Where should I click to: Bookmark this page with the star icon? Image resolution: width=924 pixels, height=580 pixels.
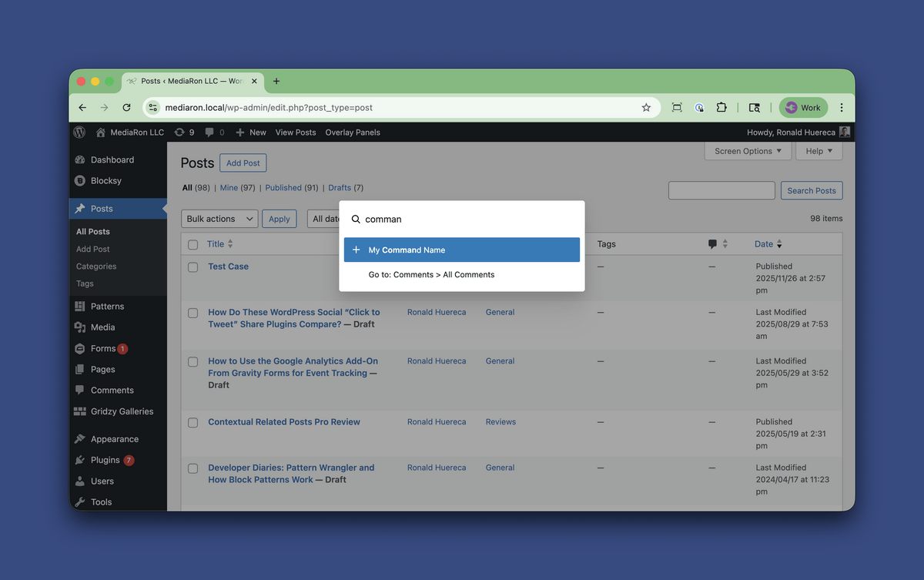[646, 108]
